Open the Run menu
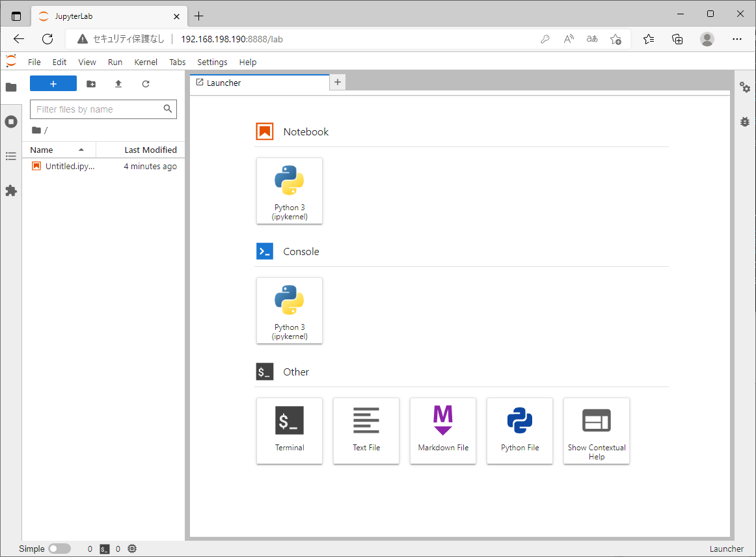This screenshot has height=557, width=756. tap(115, 62)
